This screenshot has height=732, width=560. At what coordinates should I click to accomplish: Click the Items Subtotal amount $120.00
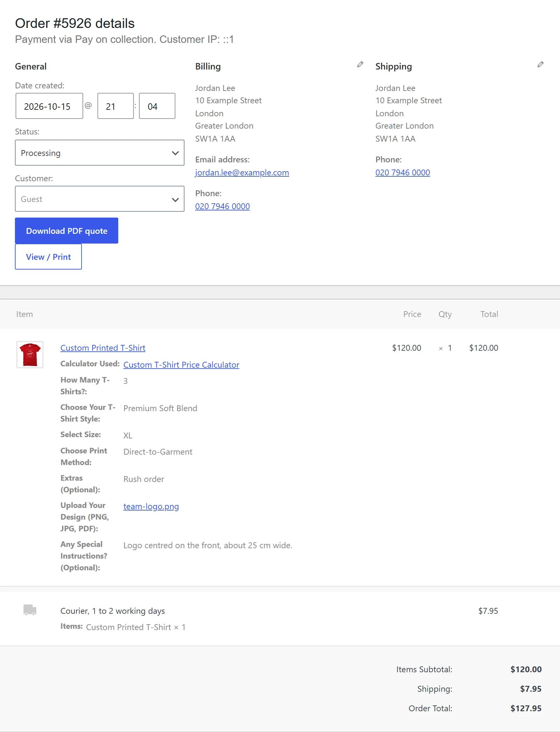pyautogui.click(x=526, y=669)
